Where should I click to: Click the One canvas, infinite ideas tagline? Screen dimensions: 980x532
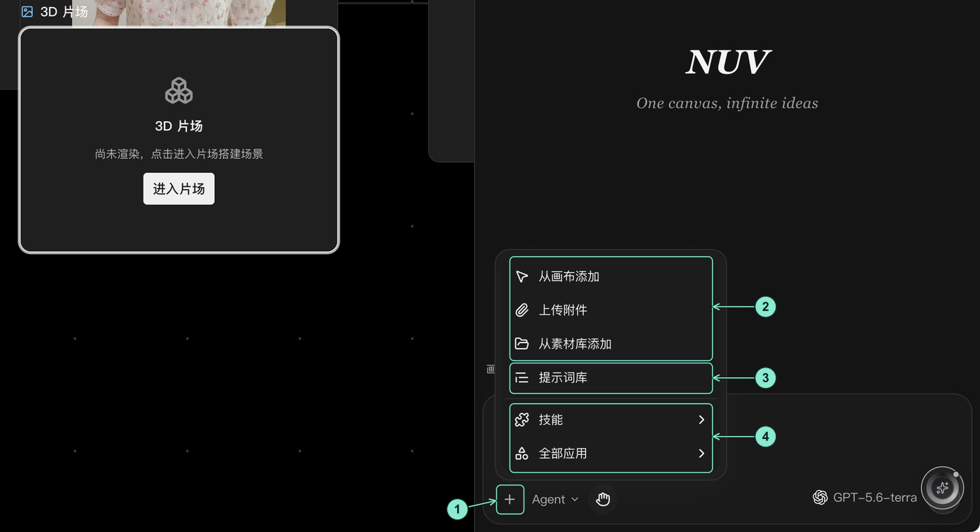727,104
